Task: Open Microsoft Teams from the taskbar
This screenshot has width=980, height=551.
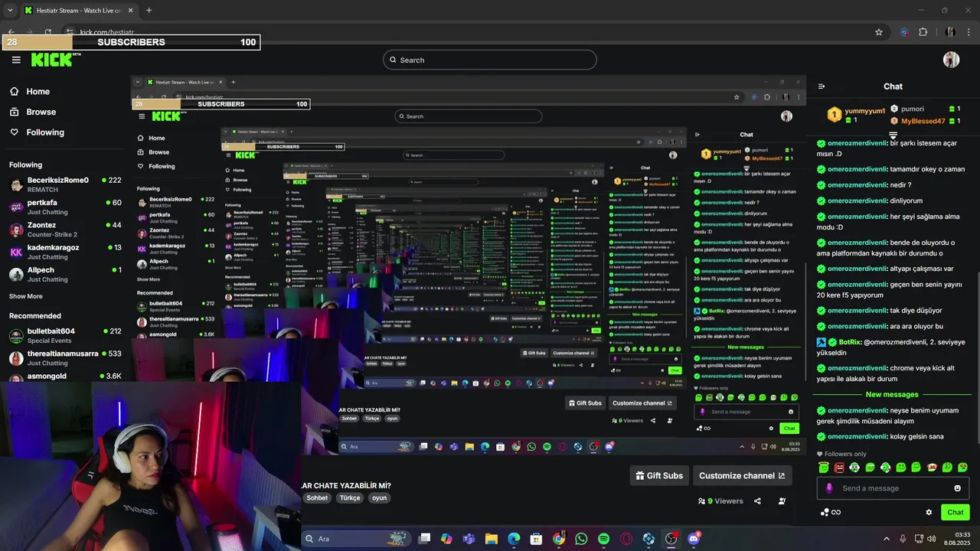Action: coord(469,539)
